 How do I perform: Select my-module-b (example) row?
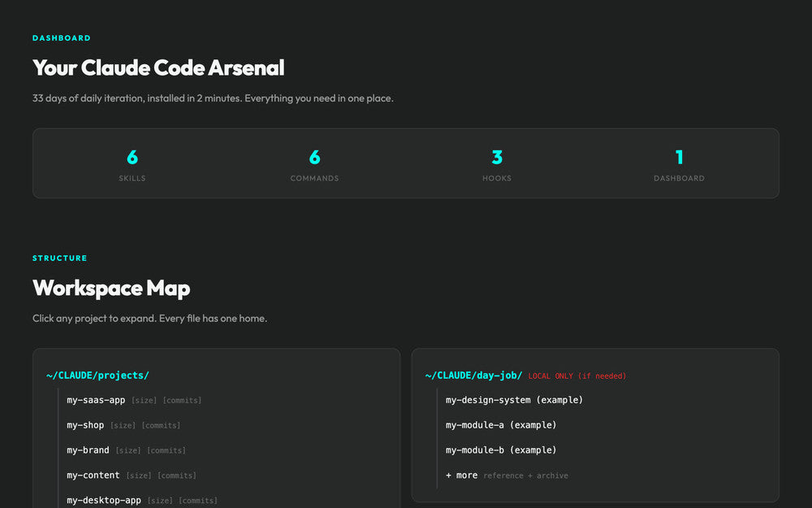point(501,450)
